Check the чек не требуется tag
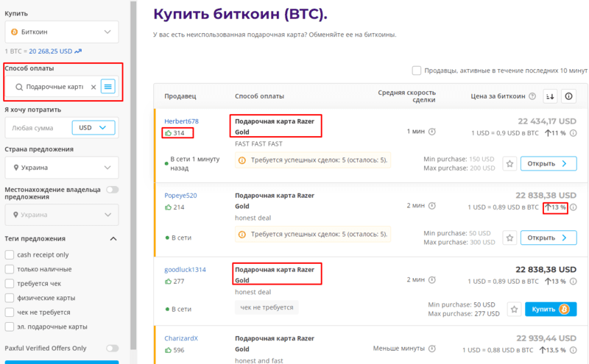The image size is (589, 364). (10, 313)
